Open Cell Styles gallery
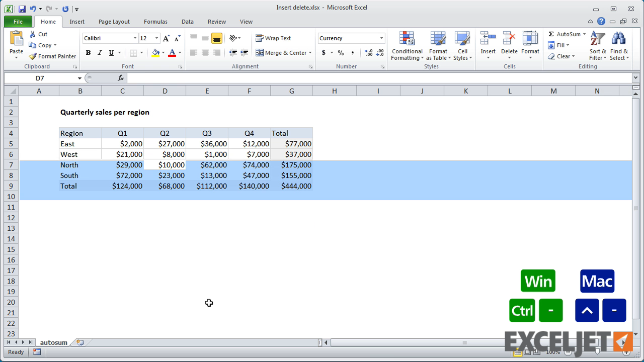Screen dimensions: 644x362 click(x=462, y=46)
